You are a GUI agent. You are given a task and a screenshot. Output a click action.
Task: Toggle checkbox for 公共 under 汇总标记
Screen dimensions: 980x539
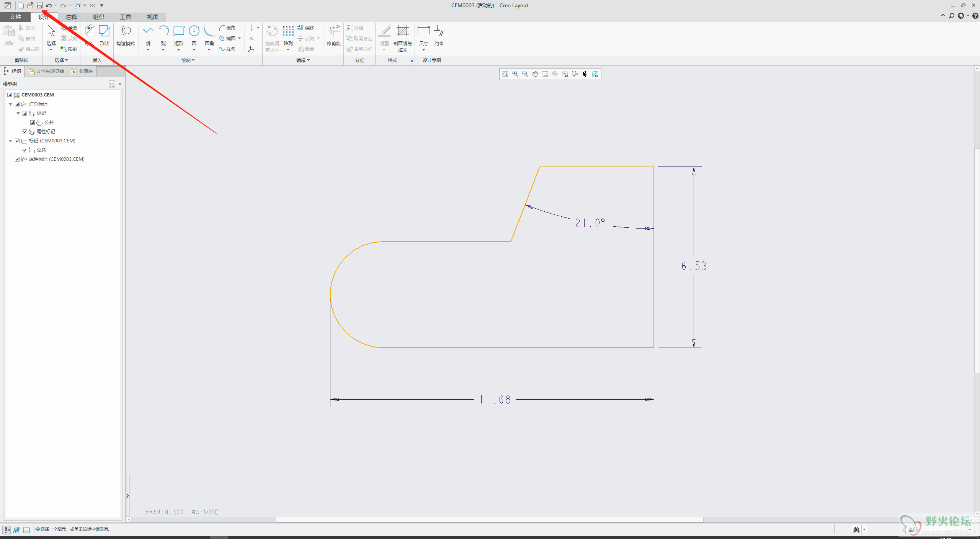33,122
